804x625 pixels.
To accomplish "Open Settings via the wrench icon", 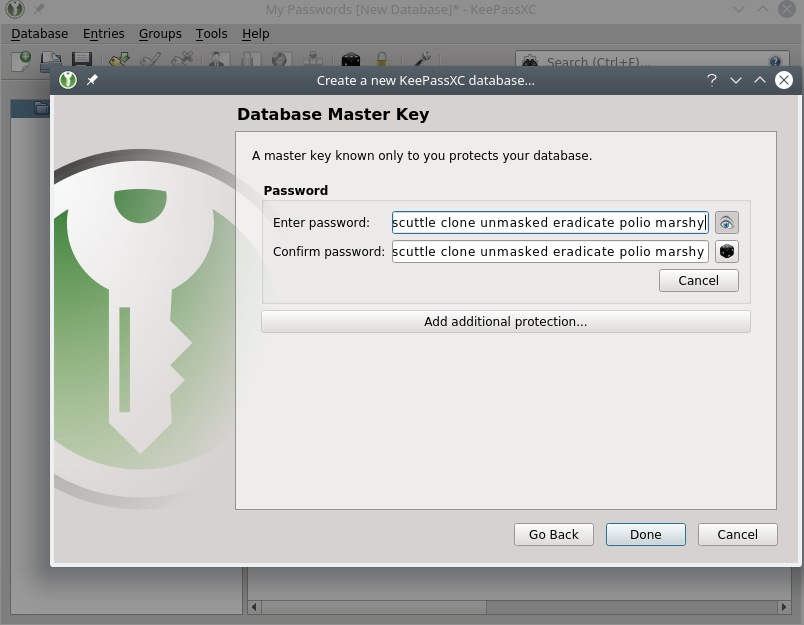I will 422,61.
